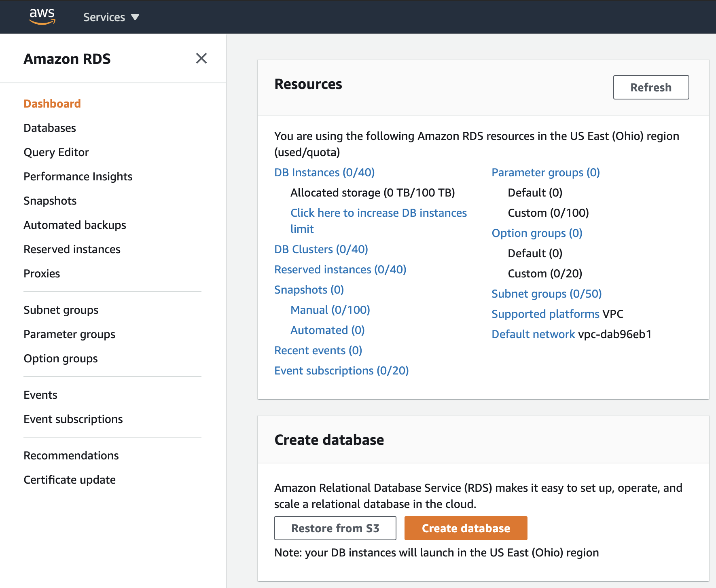View Snapshots from the sidebar
This screenshot has height=588, width=716.
coord(50,201)
